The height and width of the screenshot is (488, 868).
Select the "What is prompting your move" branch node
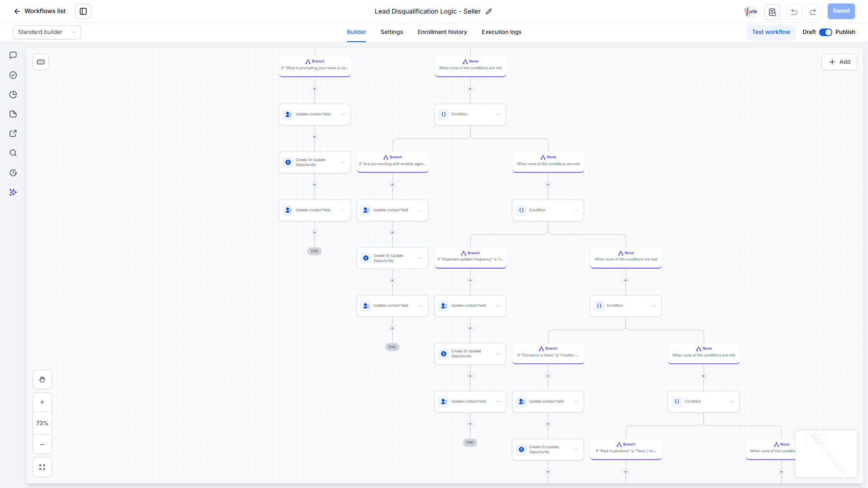coord(315,66)
